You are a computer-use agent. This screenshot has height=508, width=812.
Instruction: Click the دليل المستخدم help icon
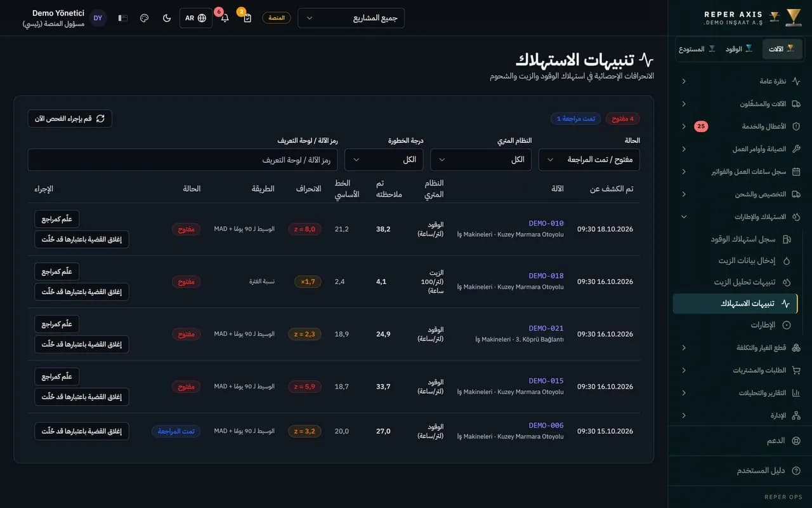pos(796,471)
